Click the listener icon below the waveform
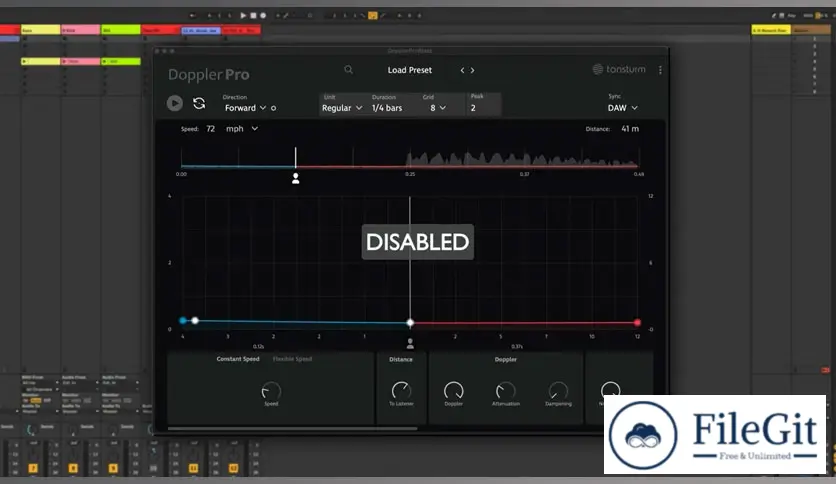The image size is (836, 484). click(295, 179)
